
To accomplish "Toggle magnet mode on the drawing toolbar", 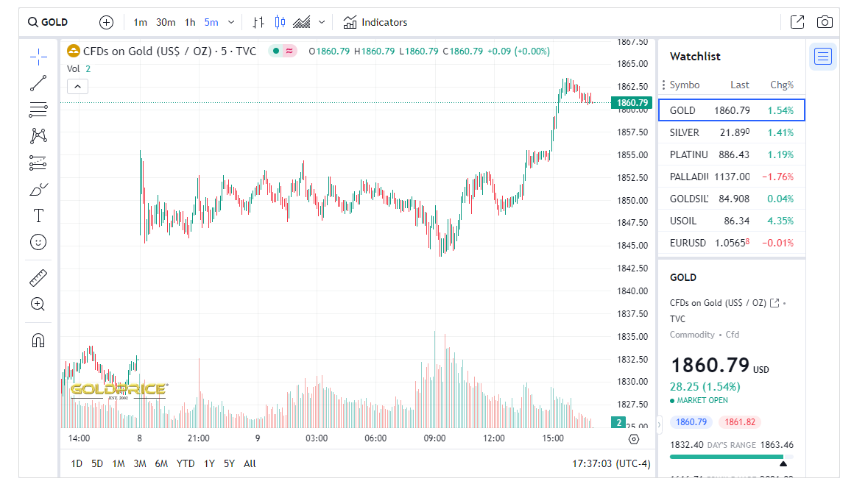I will (x=38, y=340).
